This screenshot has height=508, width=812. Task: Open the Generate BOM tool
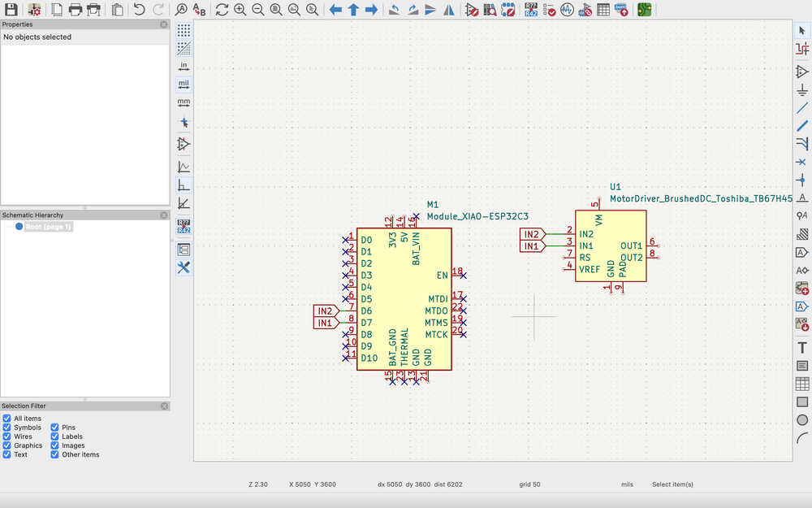pos(620,10)
